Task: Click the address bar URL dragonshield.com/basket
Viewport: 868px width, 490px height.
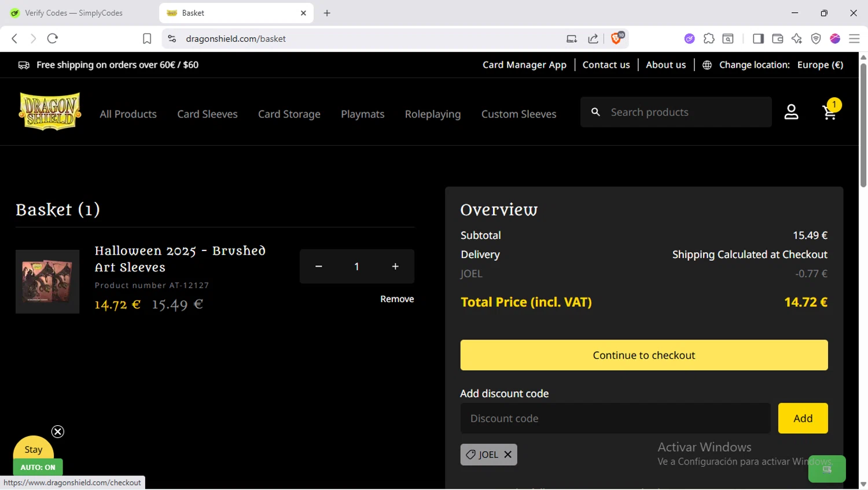Action: click(x=236, y=39)
